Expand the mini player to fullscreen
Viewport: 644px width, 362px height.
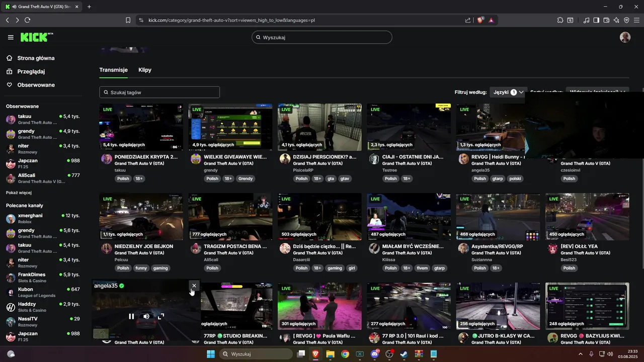coord(161,316)
